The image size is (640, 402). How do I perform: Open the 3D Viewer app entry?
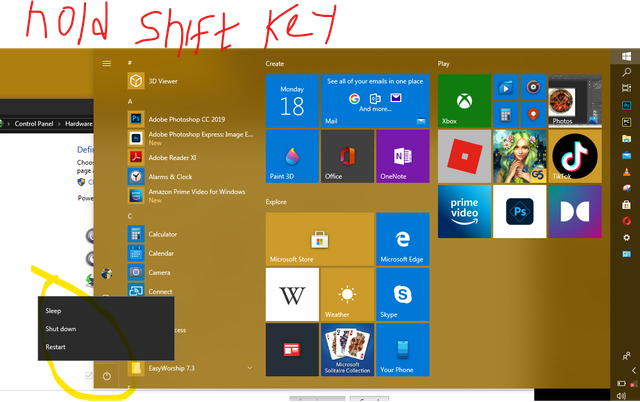click(191, 81)
